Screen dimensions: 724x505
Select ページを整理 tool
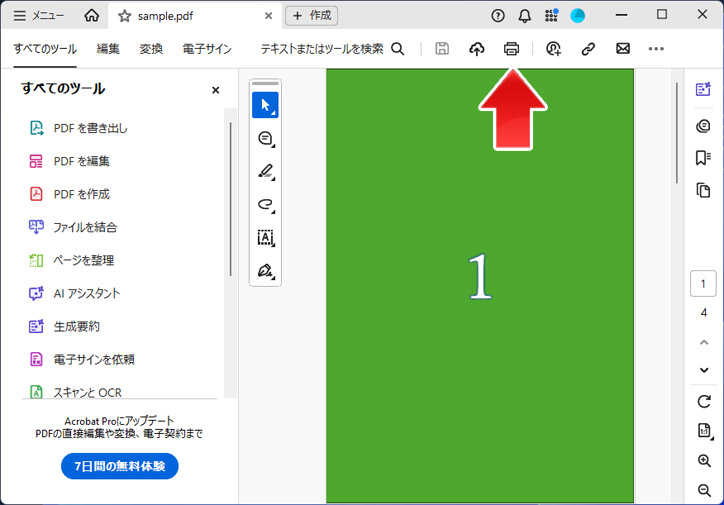point(72,260)
